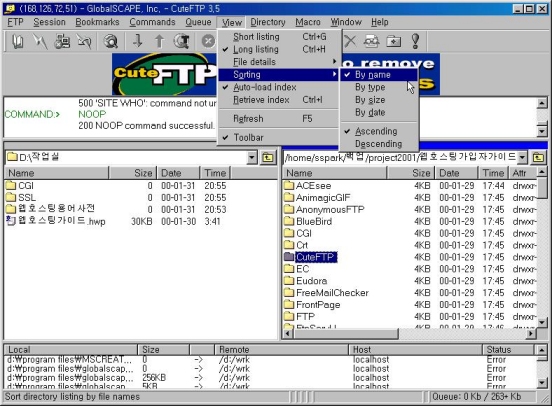Viewport: 552px width, 406px height.
Task: Select the local CGI folder
Action: 20,186
